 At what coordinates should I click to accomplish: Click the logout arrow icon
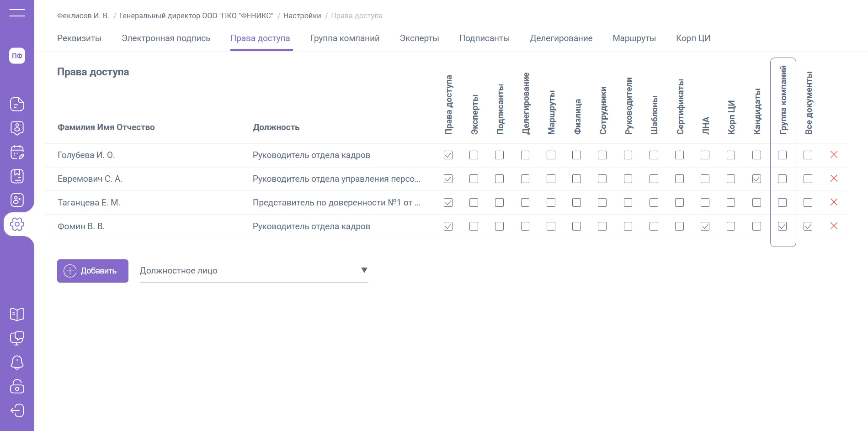click(17, 410)
